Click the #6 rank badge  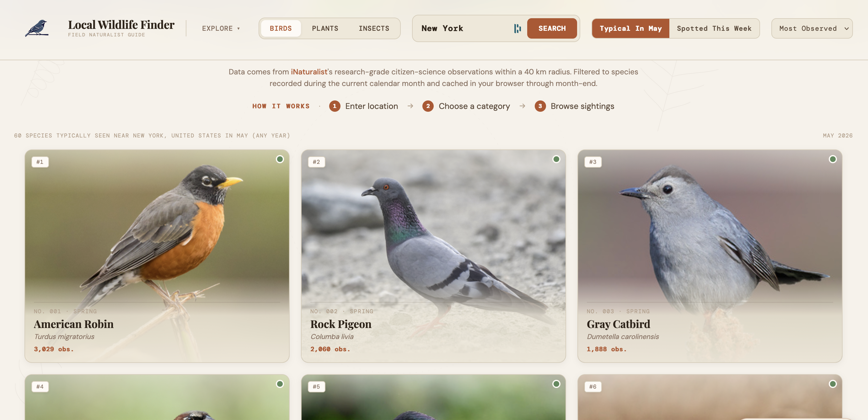click(593, 387)
